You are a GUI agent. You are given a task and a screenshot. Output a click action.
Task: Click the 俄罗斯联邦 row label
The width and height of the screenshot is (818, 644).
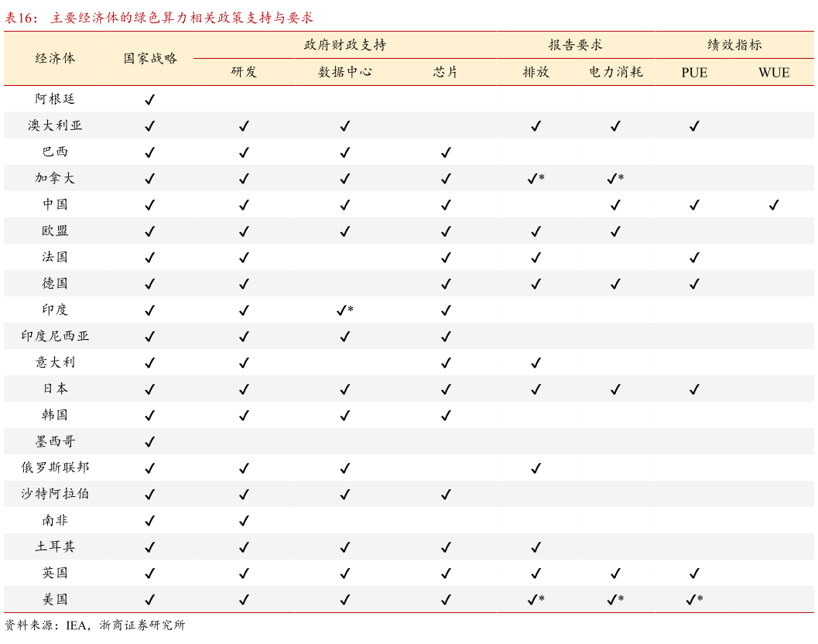point(55,468)
